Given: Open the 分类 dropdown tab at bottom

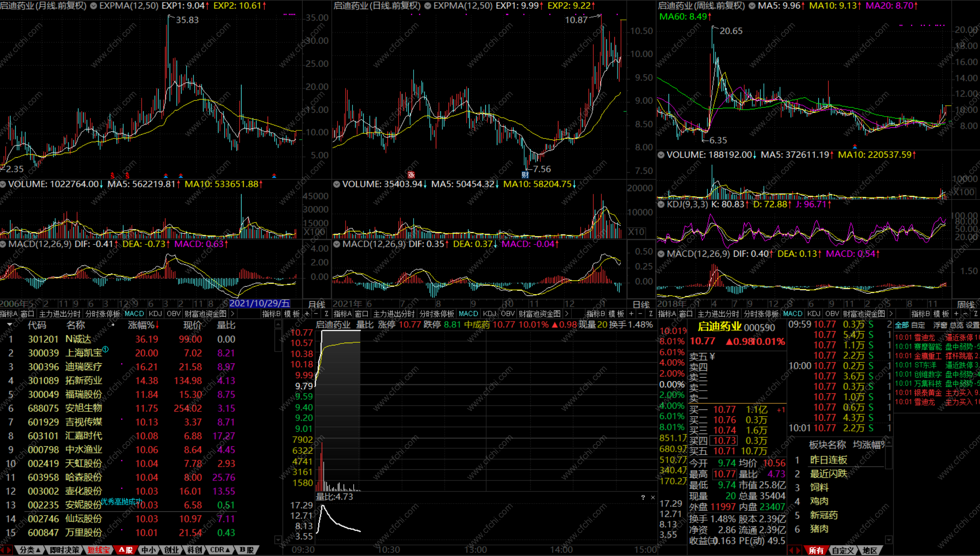Looking at the screenshot, I should click(30, 550).
